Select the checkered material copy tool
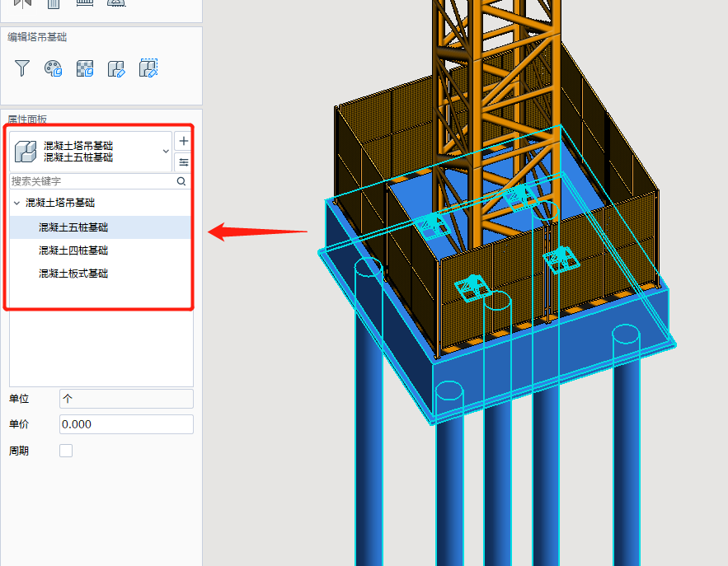728x566 pixels. tap(85, 68)
